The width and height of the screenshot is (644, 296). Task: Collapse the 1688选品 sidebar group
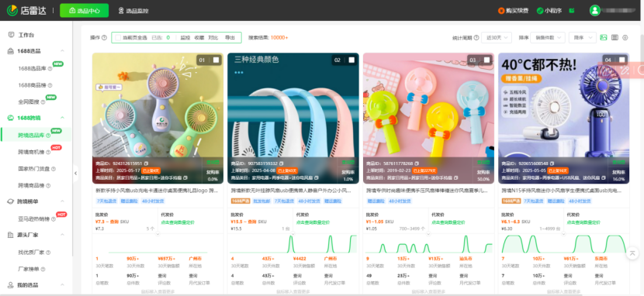pos(62,51)
